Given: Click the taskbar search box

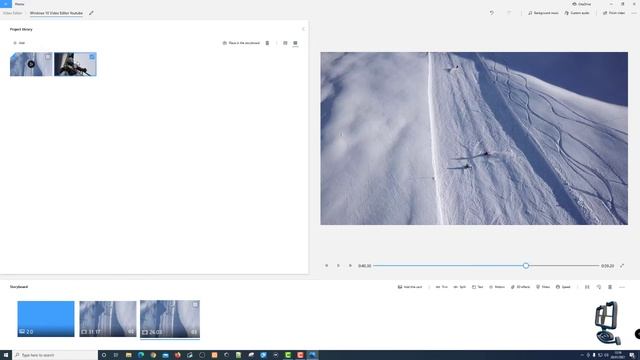Looking at the screenshot, I should 55,355.
